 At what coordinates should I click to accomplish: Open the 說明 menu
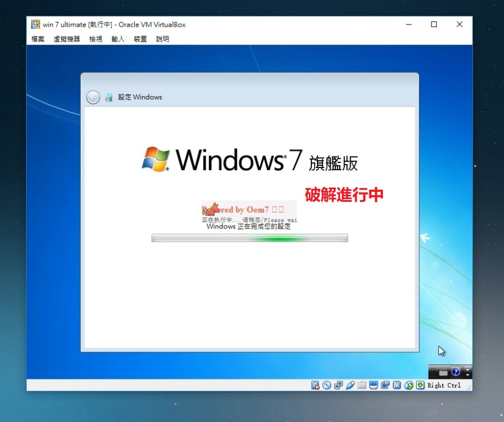163,39
